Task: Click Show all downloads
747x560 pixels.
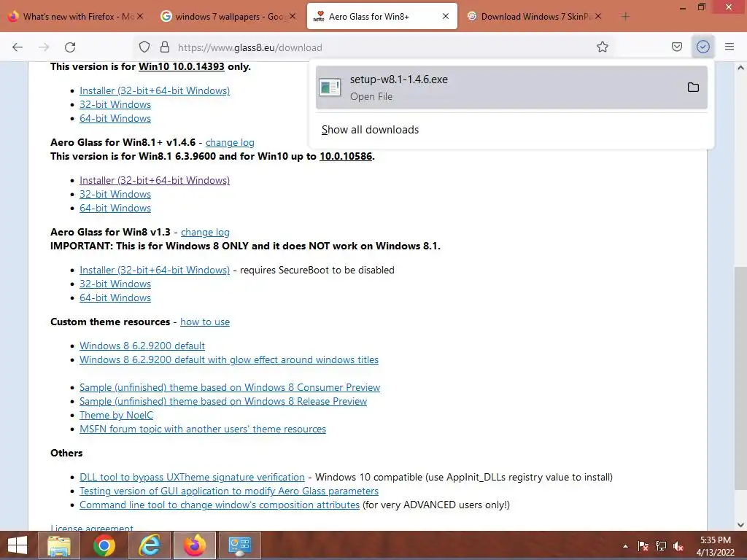Action: click(370, 130)
